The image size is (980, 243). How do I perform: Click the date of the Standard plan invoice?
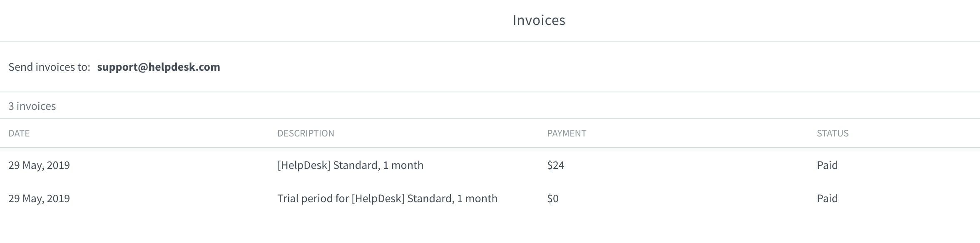click(x=39, y=165)
